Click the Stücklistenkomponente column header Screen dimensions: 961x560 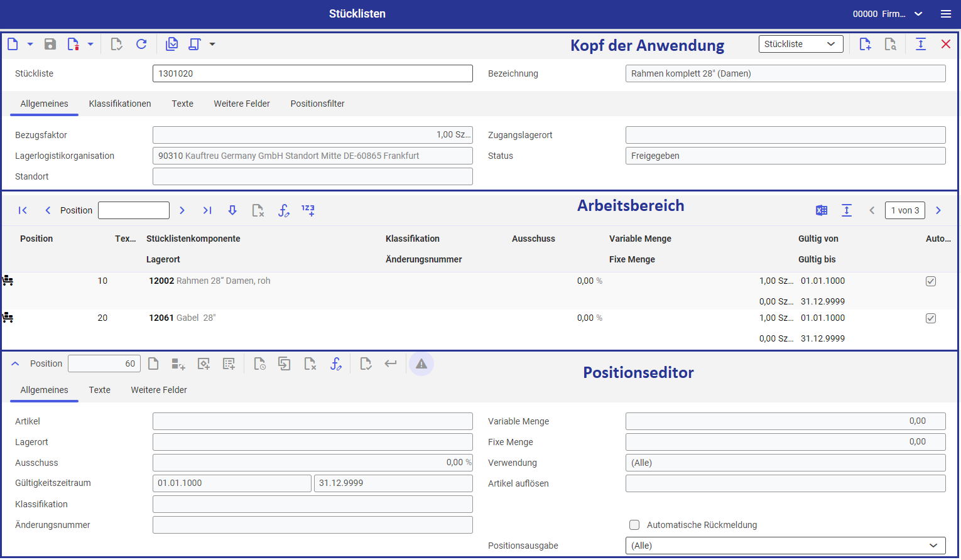click(193, 239)
